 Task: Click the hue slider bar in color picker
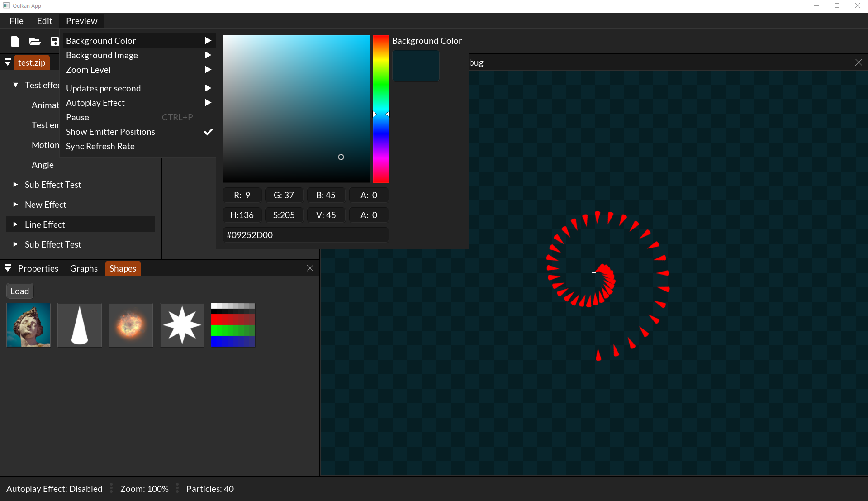coord(381,109)
